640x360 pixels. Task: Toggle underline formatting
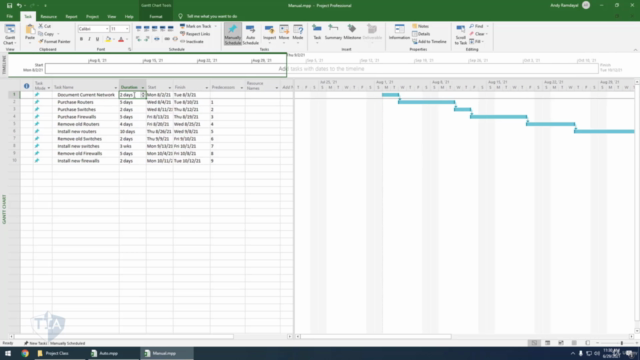(x=98, y=39)
